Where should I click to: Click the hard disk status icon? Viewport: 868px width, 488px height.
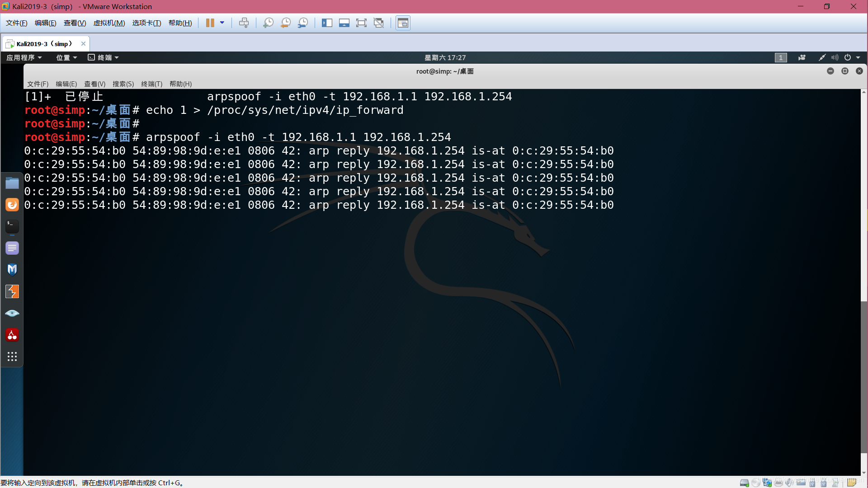pos(744,483)
